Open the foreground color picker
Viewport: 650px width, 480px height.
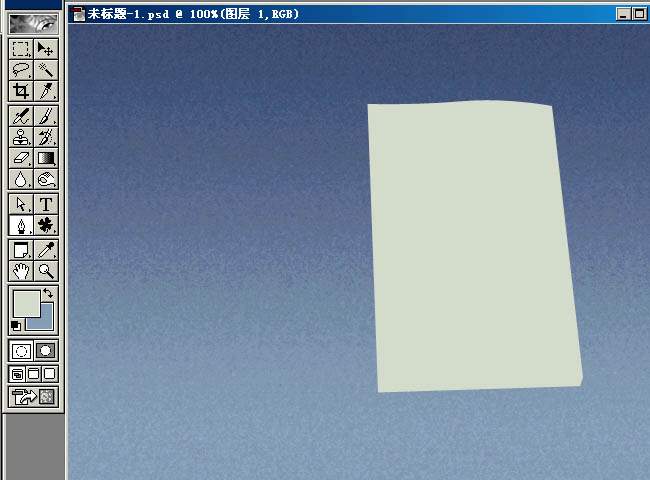tap(27, 303)
